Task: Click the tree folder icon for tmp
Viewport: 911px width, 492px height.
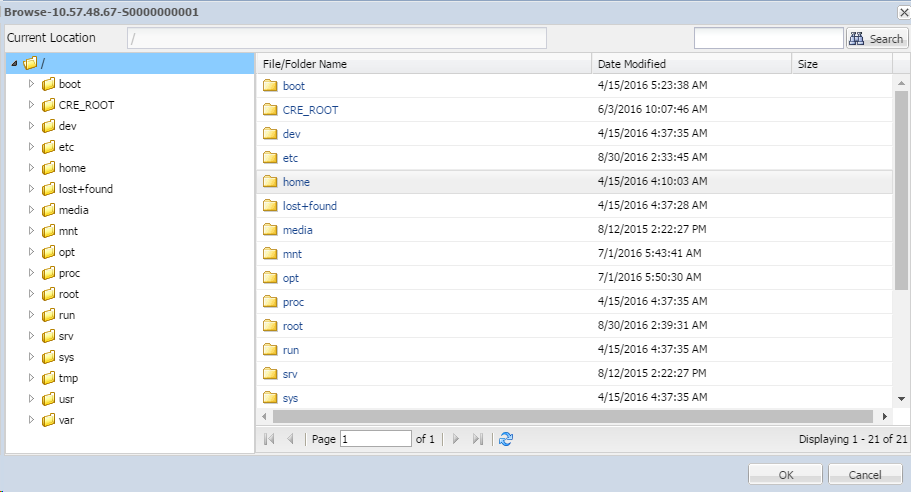Action: (49, 378)
